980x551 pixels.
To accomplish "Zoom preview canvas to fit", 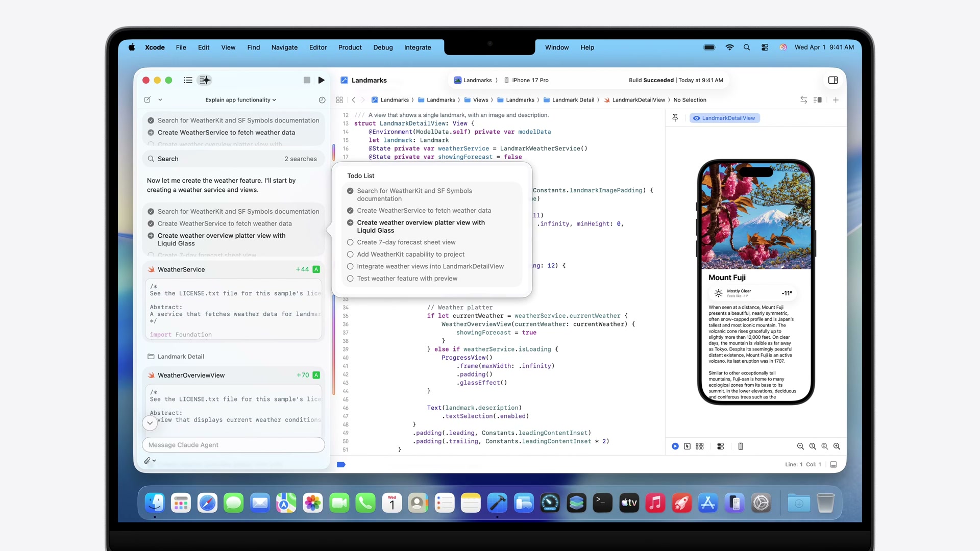I will [x=825, y=446].
